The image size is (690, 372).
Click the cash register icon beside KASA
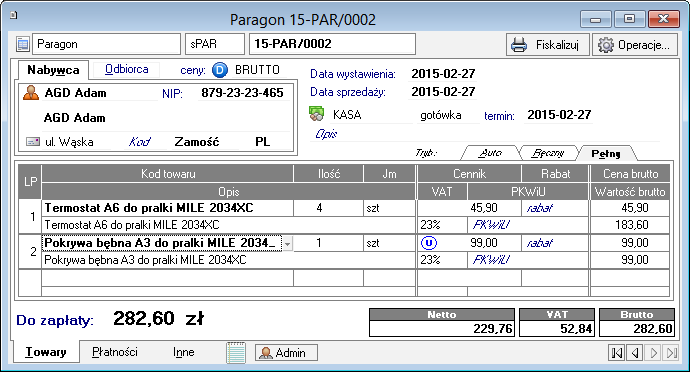click(316, 114)
